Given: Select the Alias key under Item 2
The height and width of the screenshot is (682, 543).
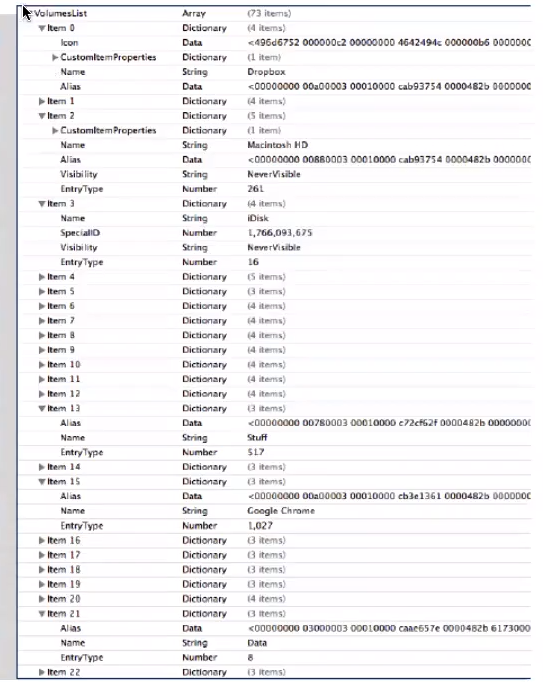Looking at the screenshot, I should click(70, 160).
